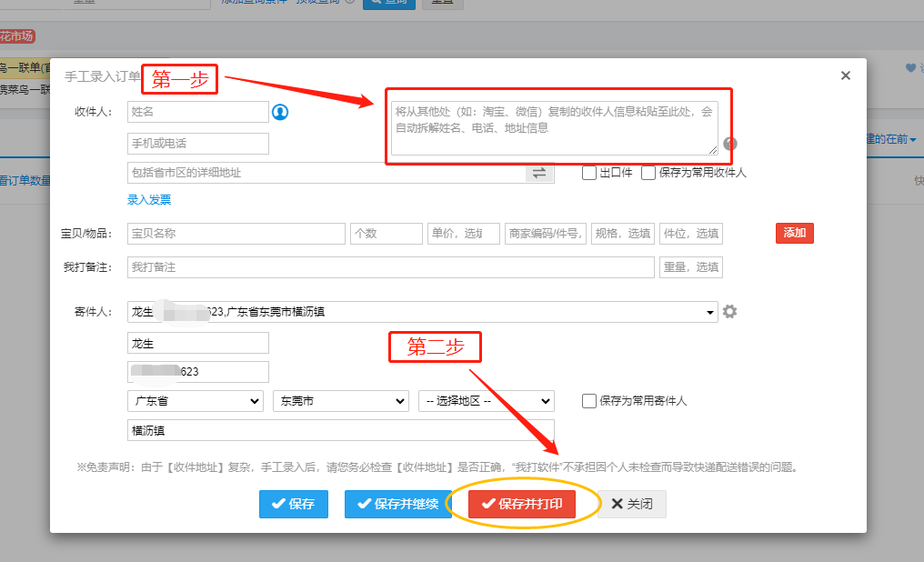Click the address swap arrows icon
The width and height of the screenshot is (924, 562).
[x=539, y=173]
